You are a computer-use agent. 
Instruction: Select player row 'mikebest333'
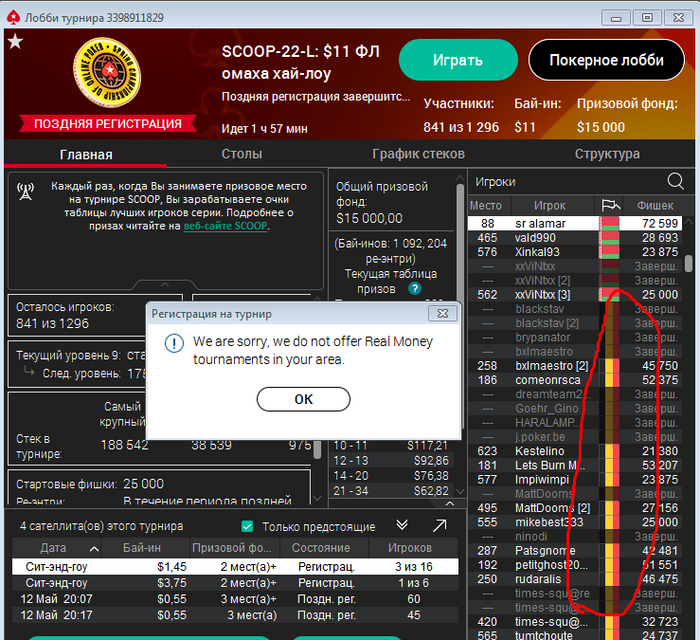tap(575, 522)
